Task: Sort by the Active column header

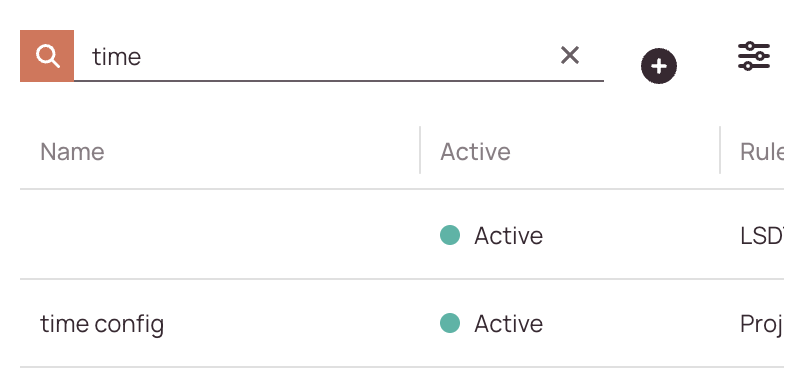Action: click(x=475, y=152)
